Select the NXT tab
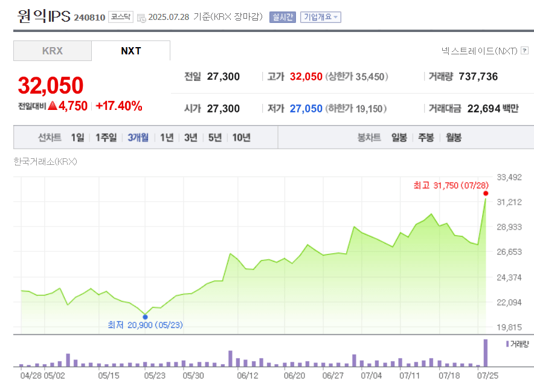Viewport: 534px width, 392px height. pyautogui.click(x=130, y=51)
